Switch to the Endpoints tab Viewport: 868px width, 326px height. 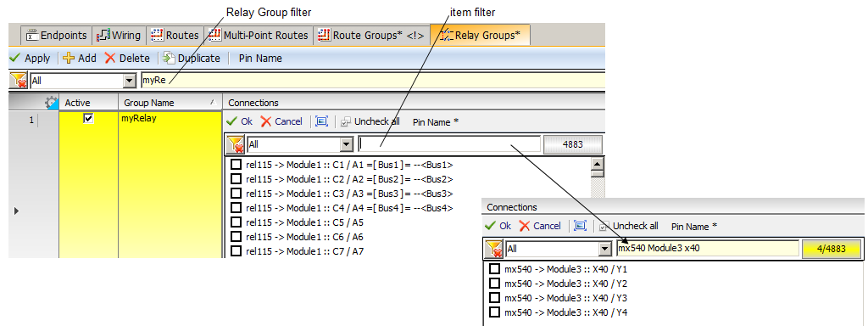(x=57, y=36)
